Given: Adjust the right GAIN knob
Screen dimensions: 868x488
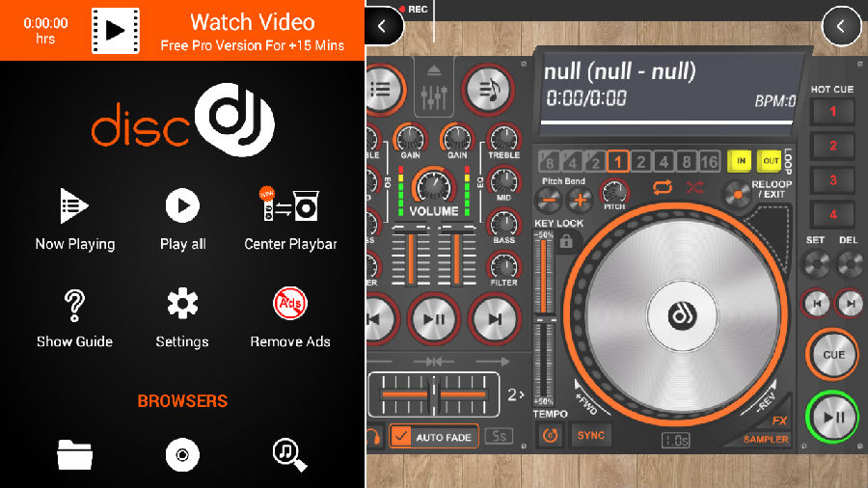Looking at the screenshot, I should pyautogui.click(x=457, y=138).
